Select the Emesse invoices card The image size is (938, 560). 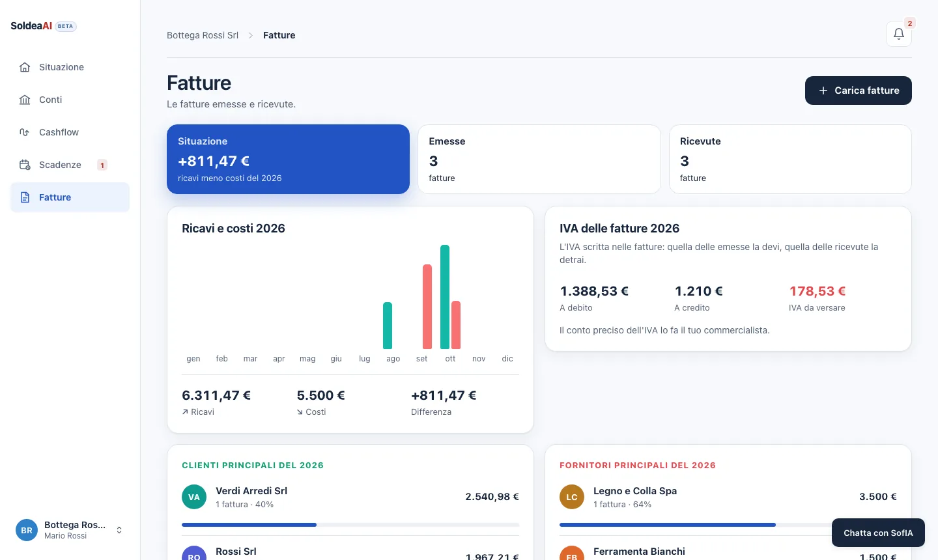pos(539,159)
